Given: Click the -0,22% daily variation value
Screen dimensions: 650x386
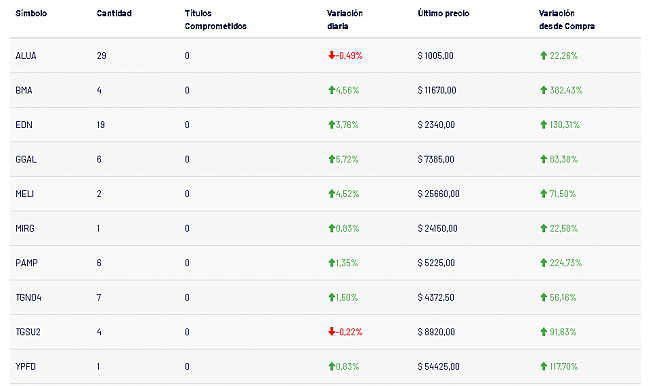Looking at the screenshot, I should tap(349, 332).
